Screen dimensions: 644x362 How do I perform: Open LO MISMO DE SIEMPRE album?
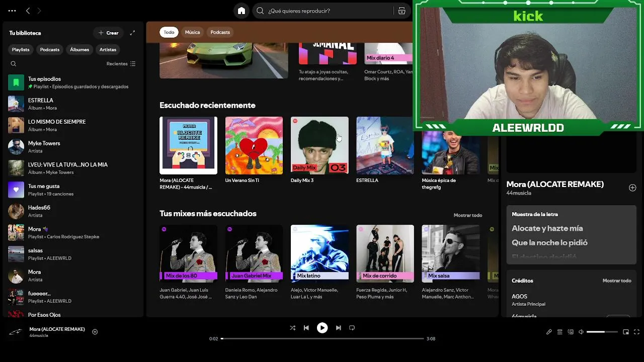pyautogui.click(x=73, y=125)
